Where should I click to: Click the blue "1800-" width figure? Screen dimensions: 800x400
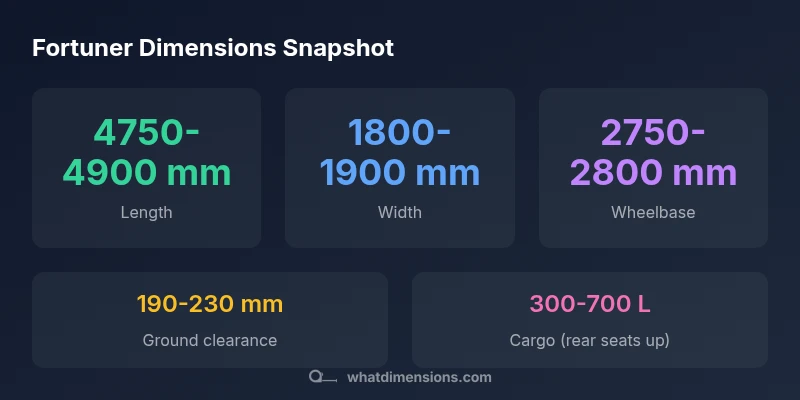[x=400, y=132]
